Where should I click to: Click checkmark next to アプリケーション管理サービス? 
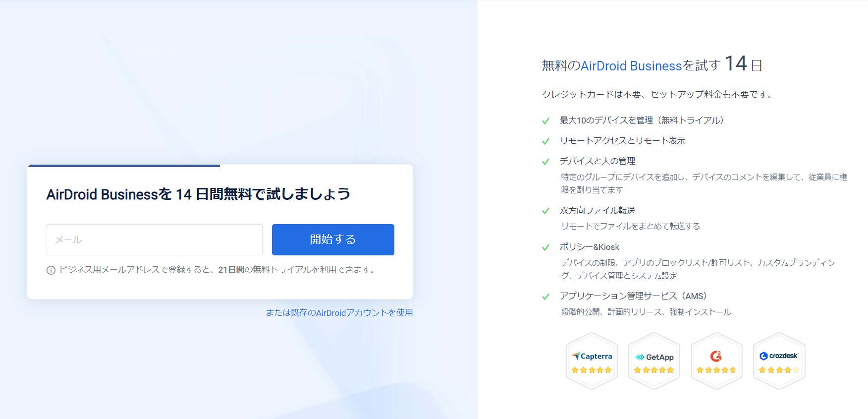tap(546, 297)
